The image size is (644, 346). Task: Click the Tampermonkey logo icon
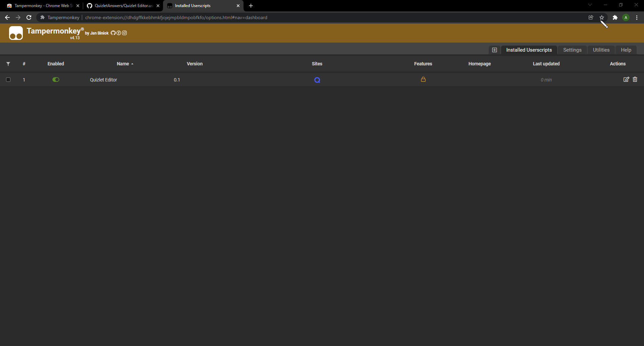16,33
